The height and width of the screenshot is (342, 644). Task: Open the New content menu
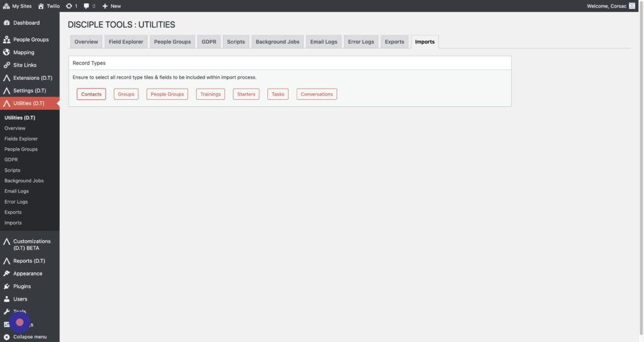pyautogui.click(x=111, y=6)
